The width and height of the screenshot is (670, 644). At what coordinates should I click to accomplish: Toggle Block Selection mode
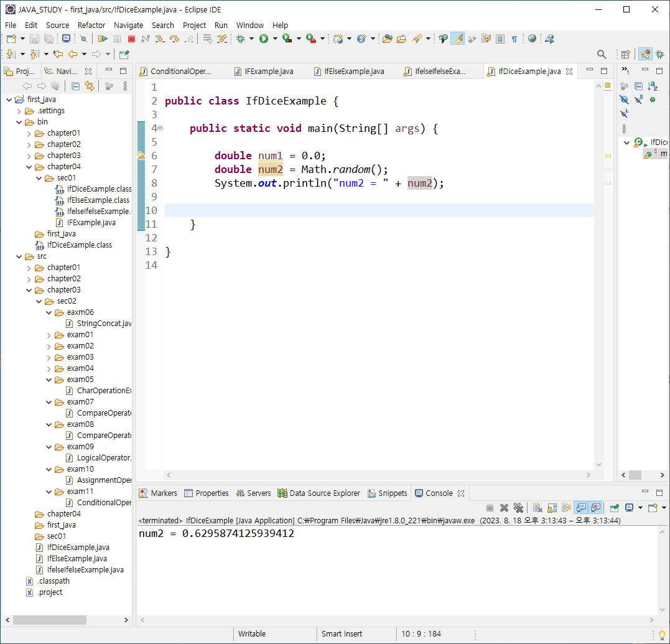pos(500,39)
